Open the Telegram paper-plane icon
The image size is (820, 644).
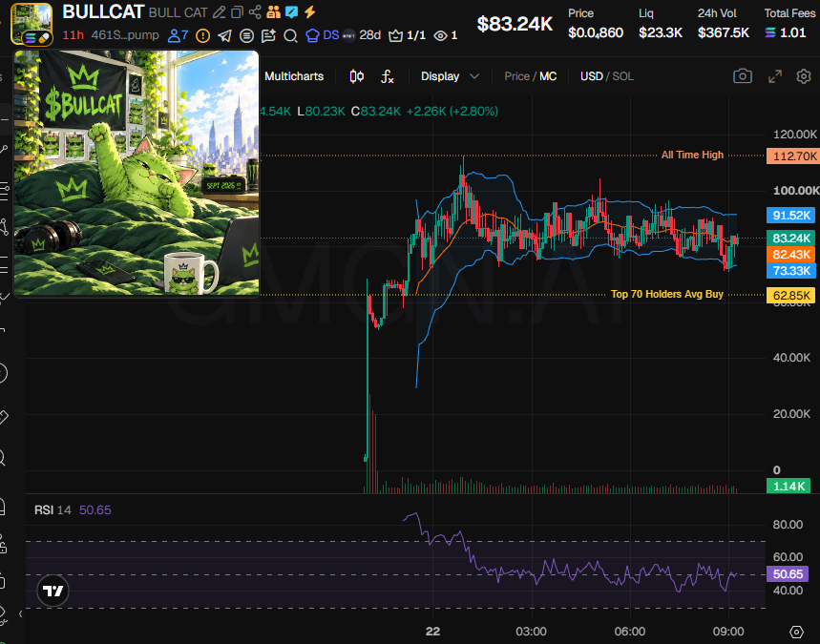pos(225,35)
